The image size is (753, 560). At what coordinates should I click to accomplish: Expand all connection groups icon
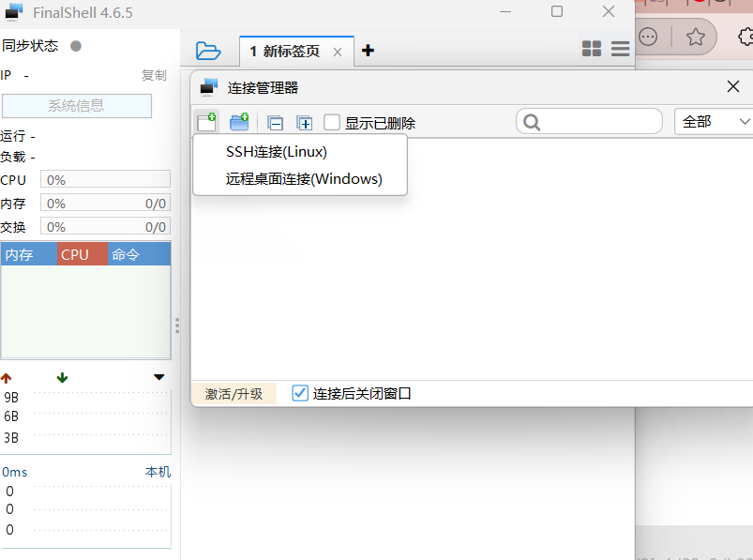(305, 124)
